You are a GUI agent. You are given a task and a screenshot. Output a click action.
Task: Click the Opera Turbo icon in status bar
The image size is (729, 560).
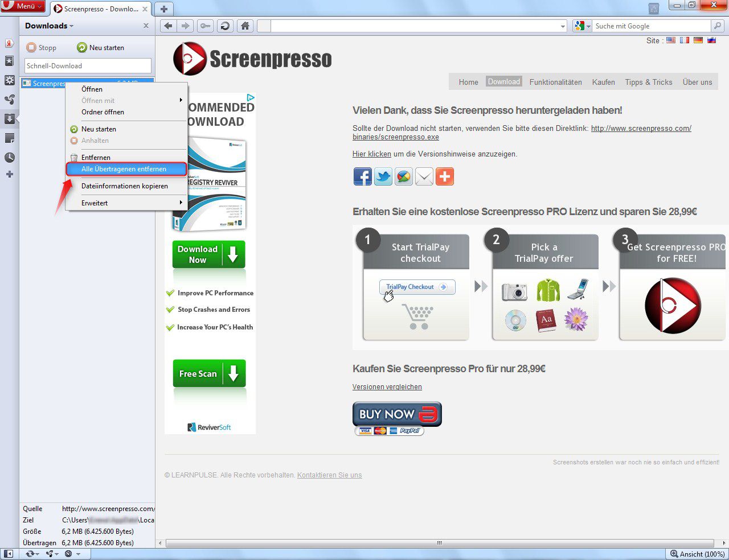coord(68,554)
